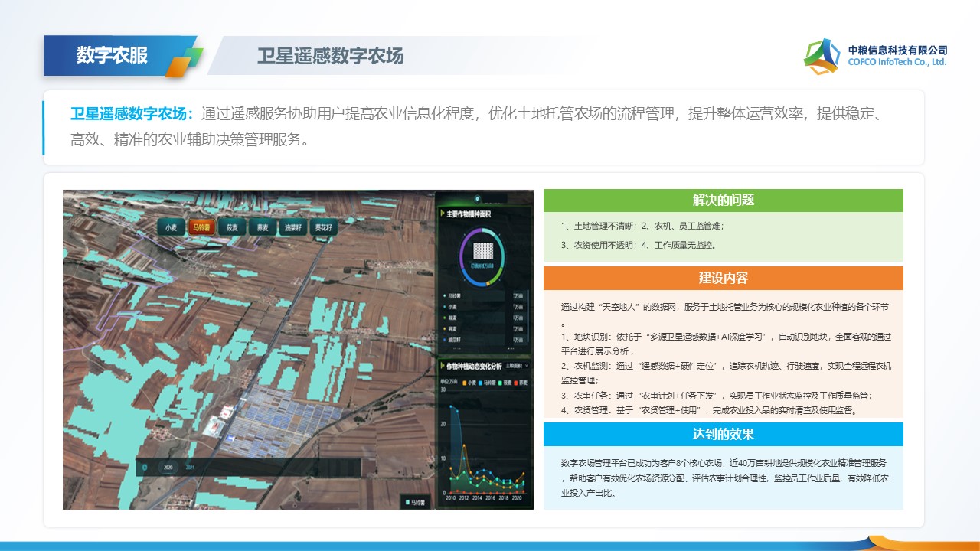Select the highlighted 马铃薯 crop tab
The height and width of the screenshot is (551, 980).
(x=201, y=227)
